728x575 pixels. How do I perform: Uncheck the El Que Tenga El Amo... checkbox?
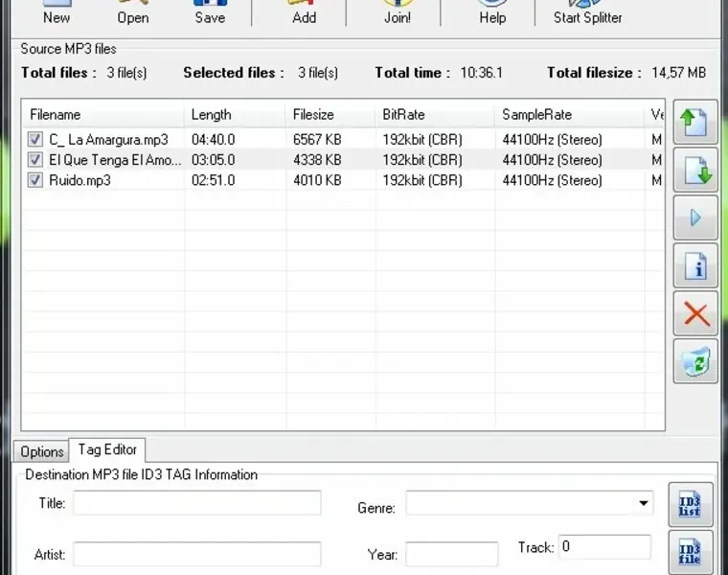(x=35, y=160)
